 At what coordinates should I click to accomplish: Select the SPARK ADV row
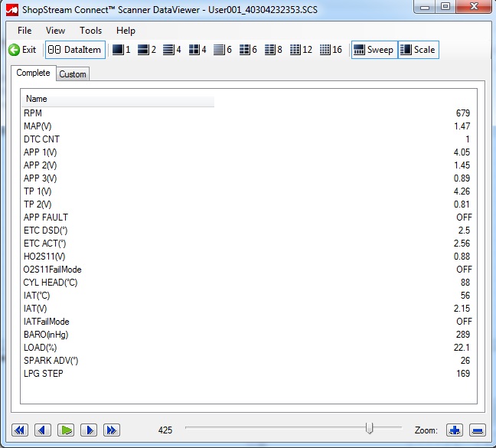coord(248,361)
